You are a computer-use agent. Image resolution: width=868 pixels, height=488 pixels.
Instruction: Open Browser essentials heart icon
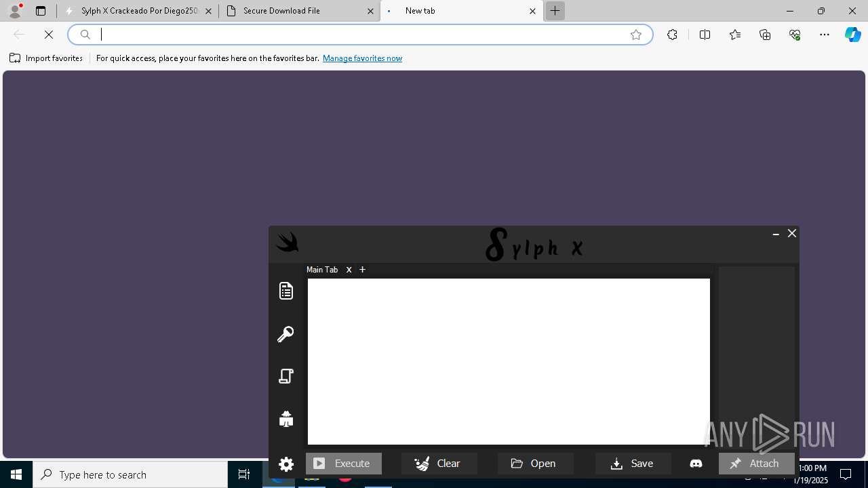pos(795,35)
